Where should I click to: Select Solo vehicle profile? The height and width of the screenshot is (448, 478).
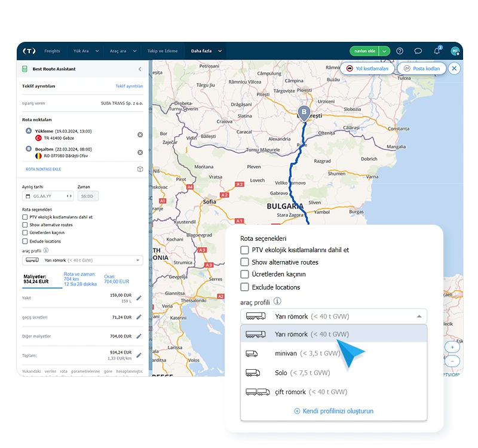pos(334,373)
